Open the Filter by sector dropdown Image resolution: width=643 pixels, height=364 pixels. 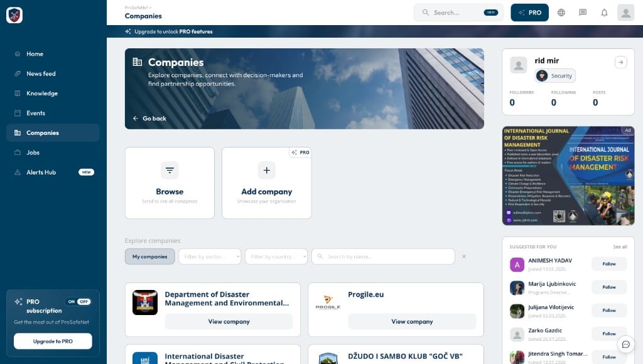click(x=210, y=257)
